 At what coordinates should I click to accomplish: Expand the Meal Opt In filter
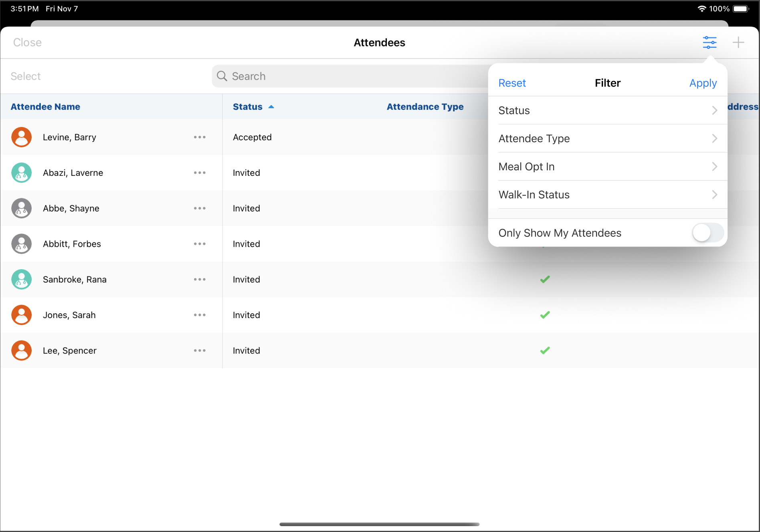pos(607,167)
